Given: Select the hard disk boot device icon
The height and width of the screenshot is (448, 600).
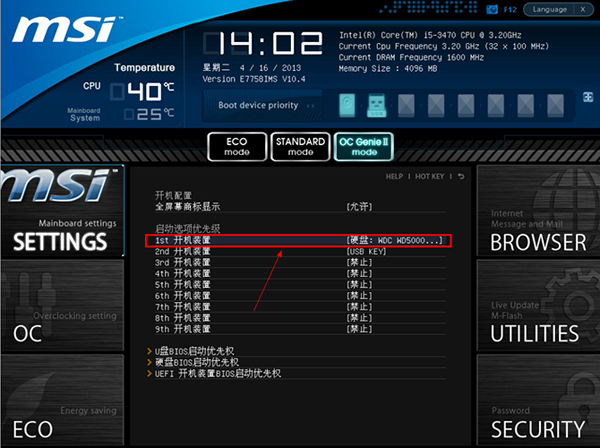Looking at the screenshot, I should point(347,104).
